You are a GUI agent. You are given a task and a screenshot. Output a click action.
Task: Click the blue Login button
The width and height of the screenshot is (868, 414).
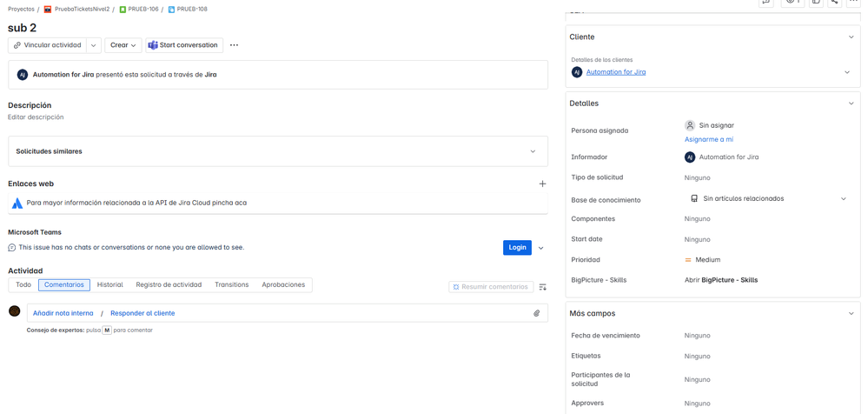[x=517, y=248]
